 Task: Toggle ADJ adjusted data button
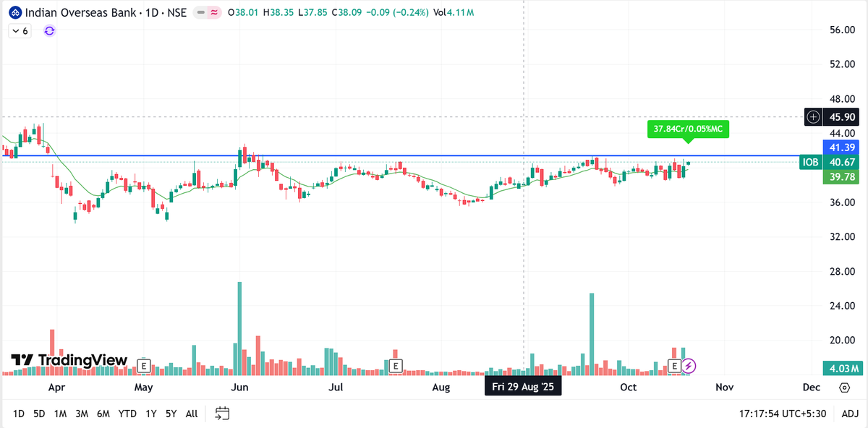pyautogui.click(x=850, y=414)
